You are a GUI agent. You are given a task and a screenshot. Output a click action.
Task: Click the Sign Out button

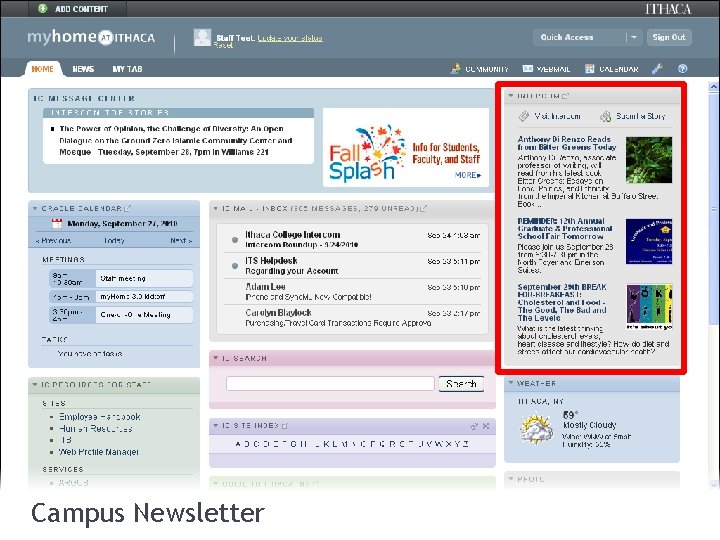coord(669,37)
